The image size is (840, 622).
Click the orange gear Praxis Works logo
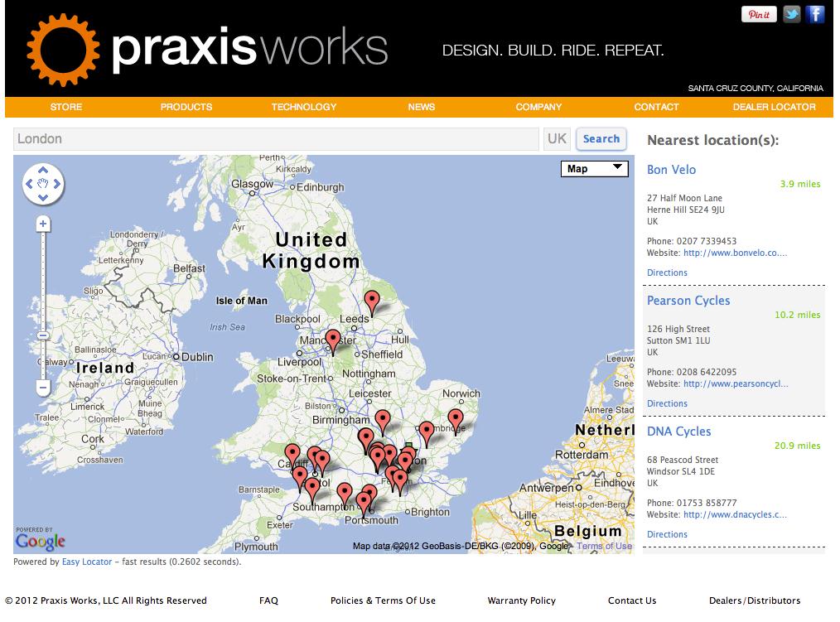pyautogui.click(x=63, y=50)
